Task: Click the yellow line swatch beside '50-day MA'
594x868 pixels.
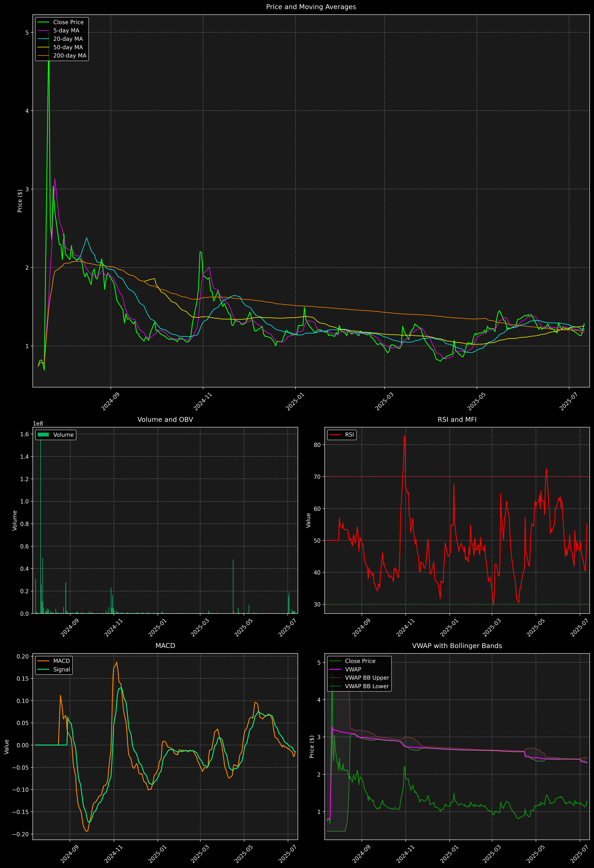Action: pos(43,47)
